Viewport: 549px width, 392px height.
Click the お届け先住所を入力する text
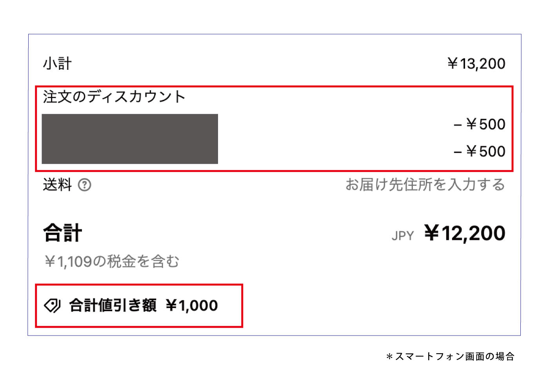point(425,185)
